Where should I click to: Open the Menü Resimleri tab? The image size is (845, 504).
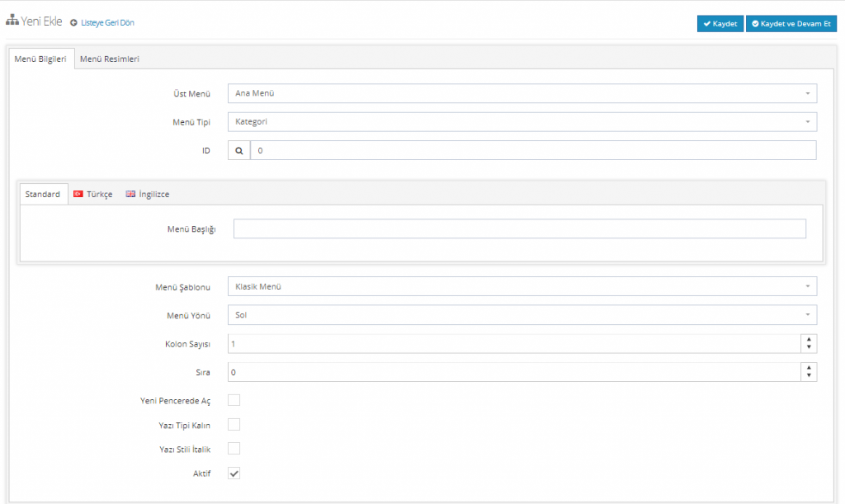coord(110,59)
